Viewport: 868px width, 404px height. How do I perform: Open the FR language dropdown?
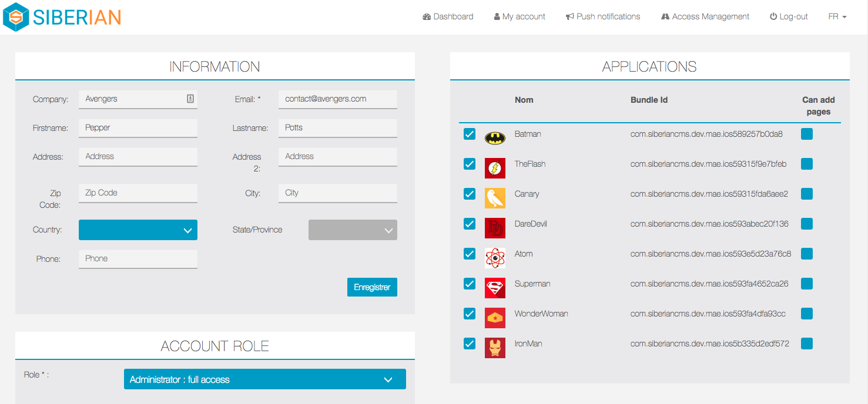tap(837, 16)
